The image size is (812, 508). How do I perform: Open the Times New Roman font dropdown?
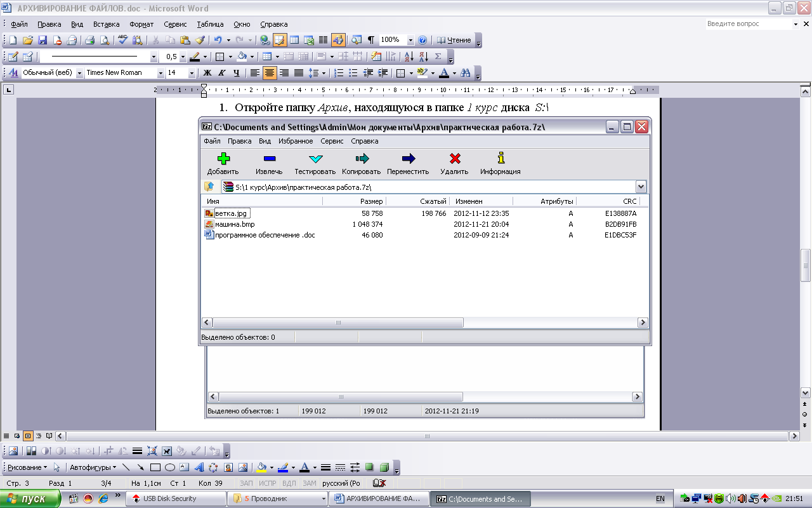tap(160, 73)
